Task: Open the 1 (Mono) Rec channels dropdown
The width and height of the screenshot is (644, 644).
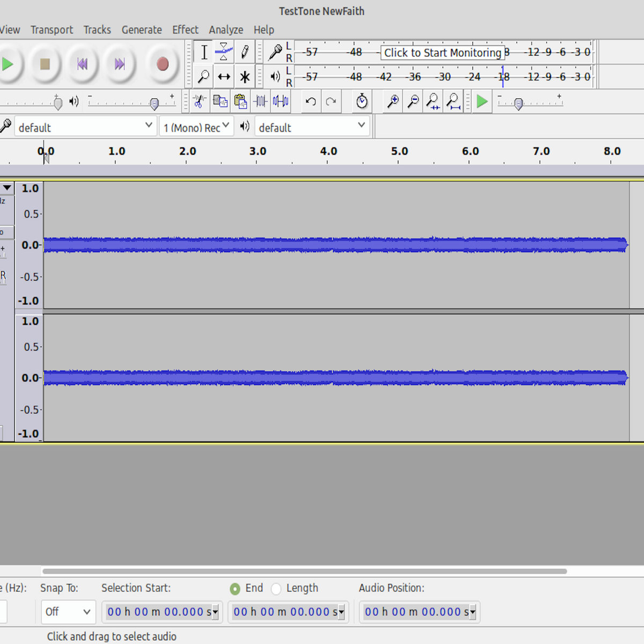Action: tap(196, 127)
